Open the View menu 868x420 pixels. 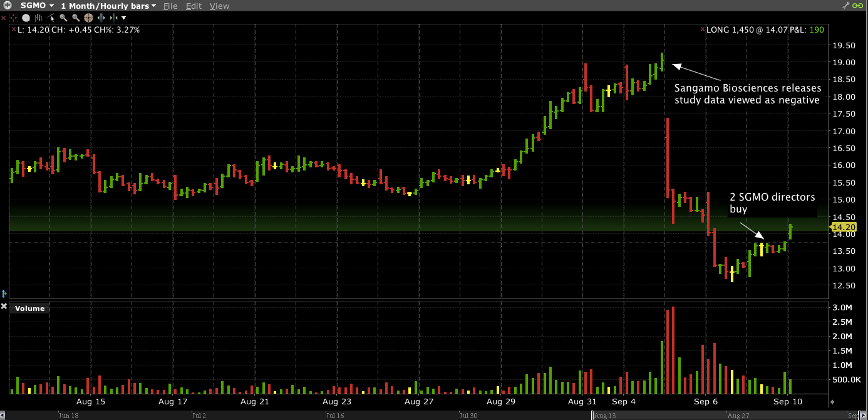(x=219, y=6)
